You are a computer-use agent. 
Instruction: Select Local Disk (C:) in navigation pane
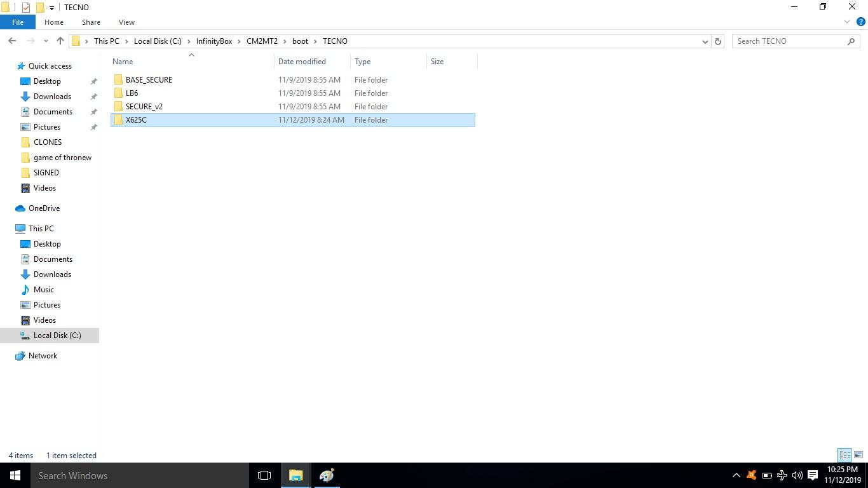[x=50, y=335]
